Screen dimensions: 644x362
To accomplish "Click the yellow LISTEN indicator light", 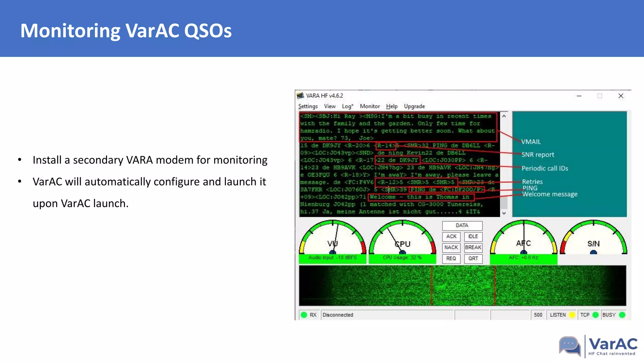I will click(x=572, y=315).
